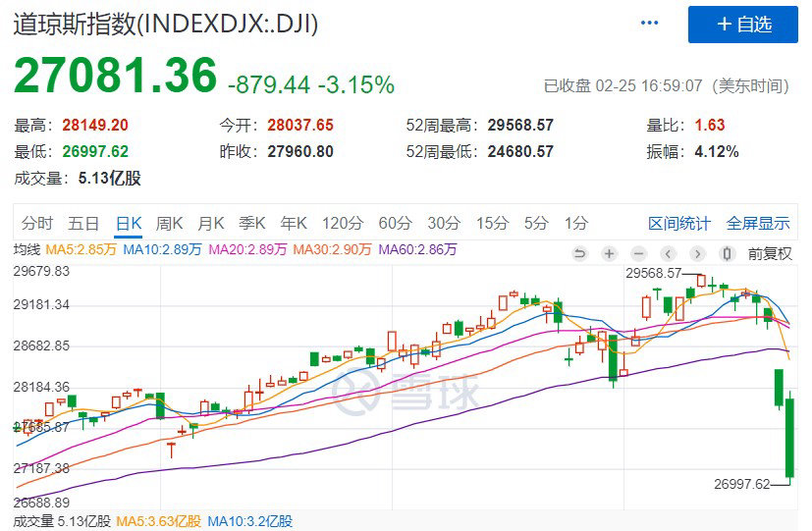This screenshot has width=812, height=531.
Task: Click the 52周最高 value 29568.57
Action: [x=520, y=126]
